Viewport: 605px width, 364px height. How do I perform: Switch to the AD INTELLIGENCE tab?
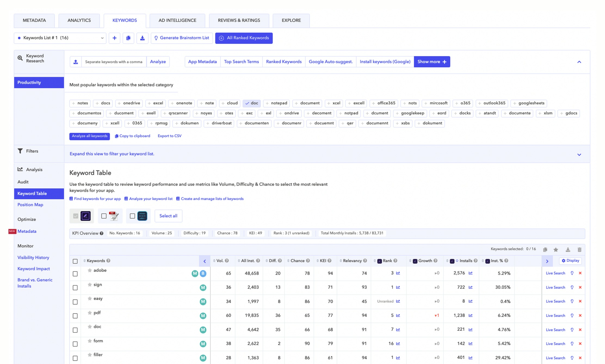[177, 20]
